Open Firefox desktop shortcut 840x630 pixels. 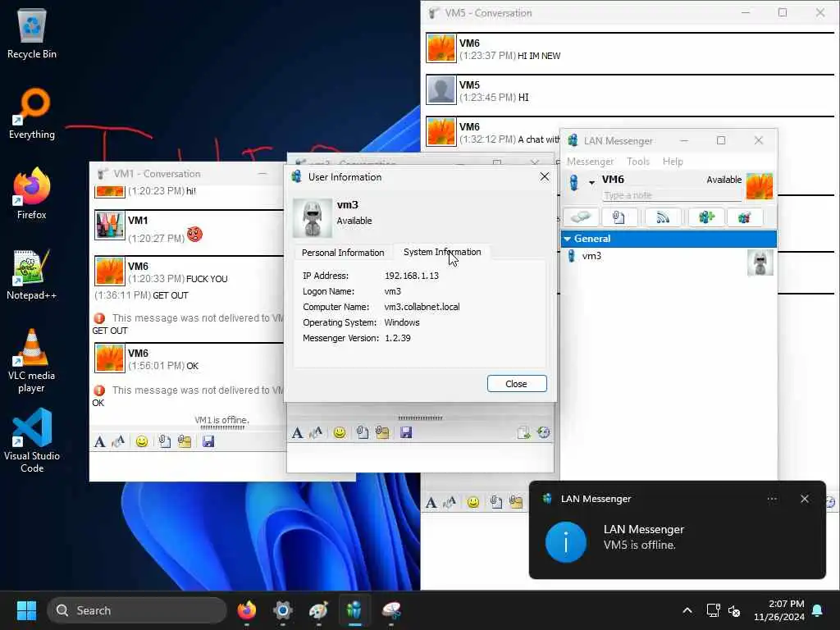click(32, 193)
